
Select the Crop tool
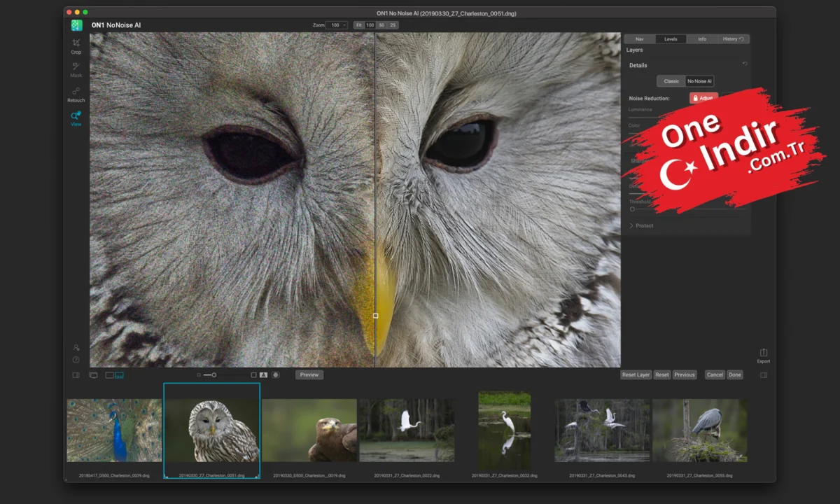click(x=76, y=46)
